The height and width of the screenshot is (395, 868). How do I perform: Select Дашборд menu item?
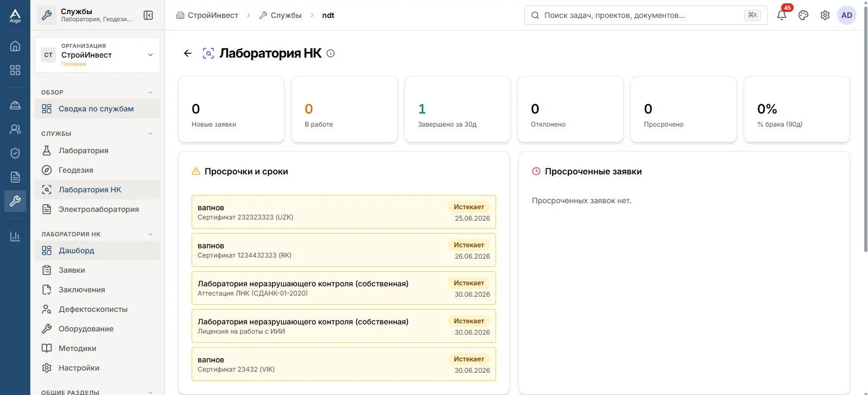[98, 250]
